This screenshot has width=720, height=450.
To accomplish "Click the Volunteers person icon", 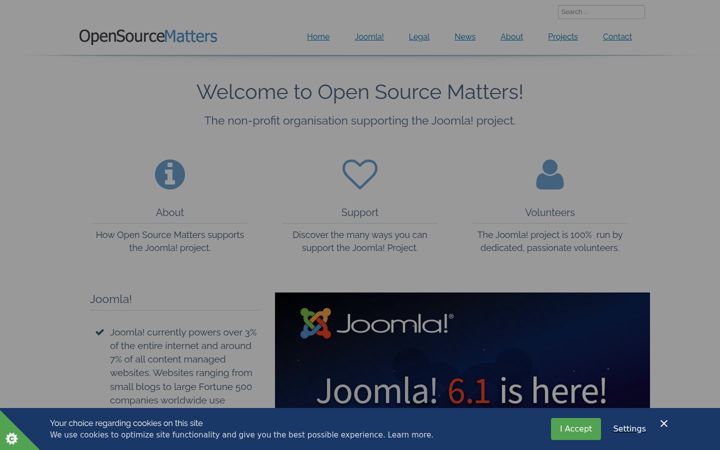I will click(x=550, y=174).
